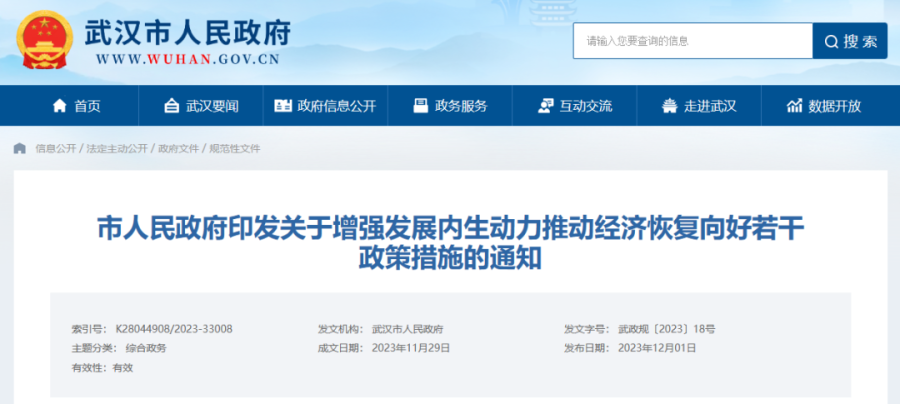The width and height of the screenshot is (900, 404).
Task: Click the national emblem logo
Action: [44, 40]
